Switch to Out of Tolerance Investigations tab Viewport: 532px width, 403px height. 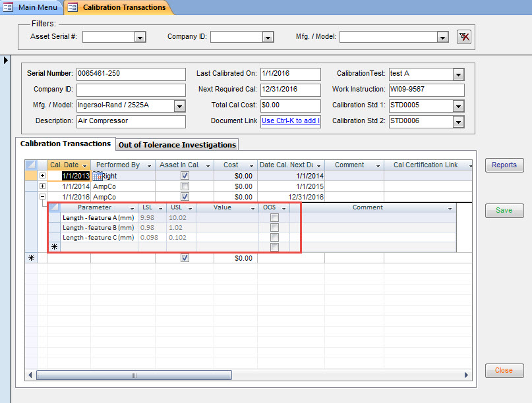coord(177,145)
